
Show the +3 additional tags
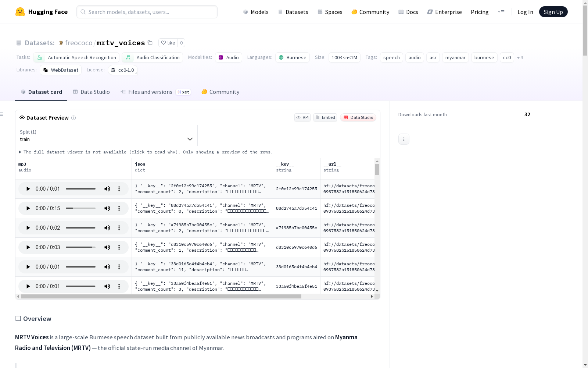pos(520,57)
